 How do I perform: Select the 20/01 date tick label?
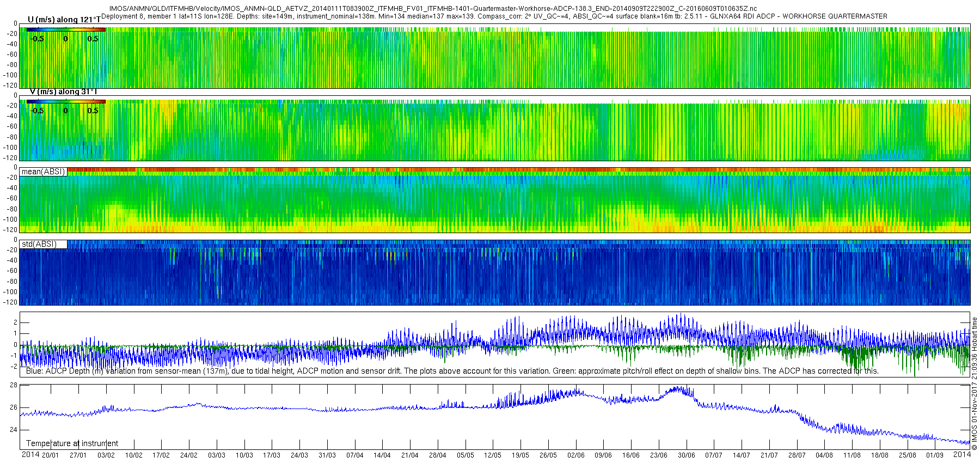click(50, 455)
